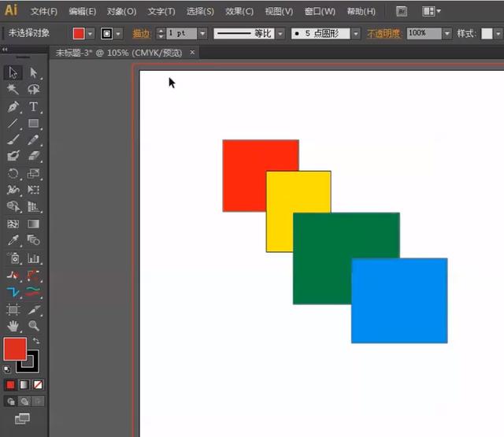The width and height of the screenshot is (504, 437).
Task: Open Adobe Bridge via Br button
Action: tap(401, 12)
